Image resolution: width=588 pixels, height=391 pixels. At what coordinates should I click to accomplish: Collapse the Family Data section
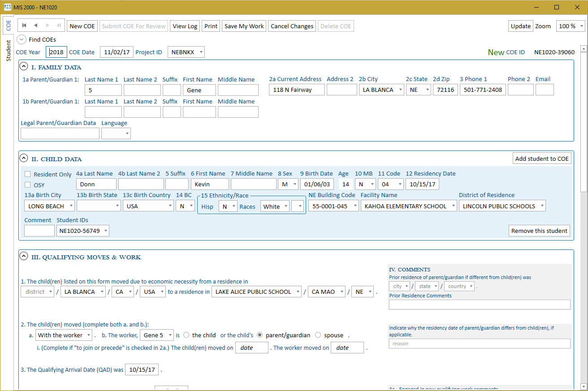pyautogui.click(x=24, y=67)
